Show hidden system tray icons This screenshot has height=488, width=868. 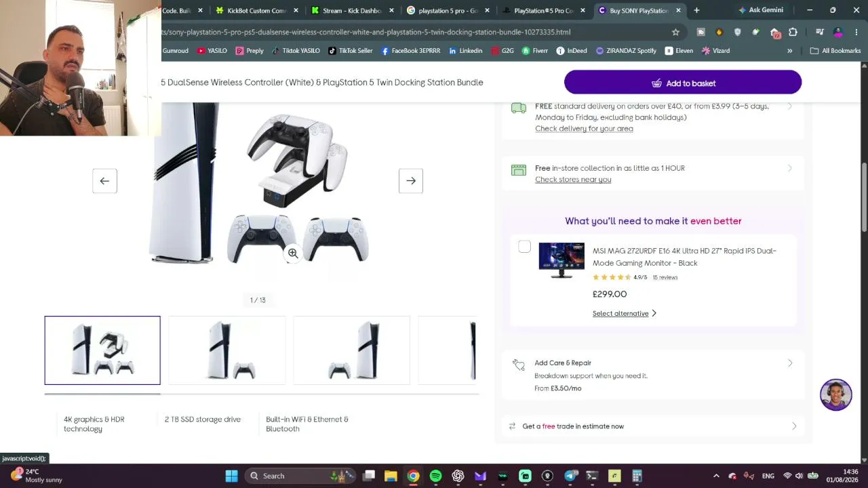click(716, 476)
